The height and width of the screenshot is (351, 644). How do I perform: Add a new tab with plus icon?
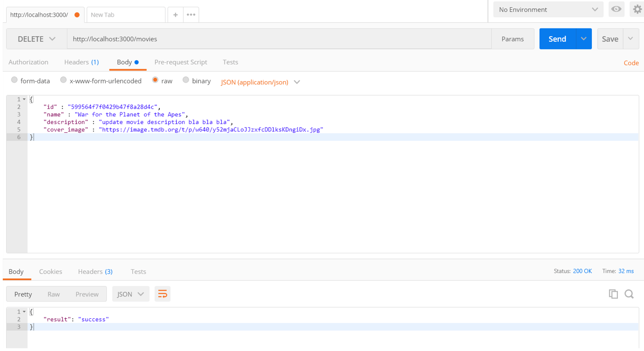point(175,15)
